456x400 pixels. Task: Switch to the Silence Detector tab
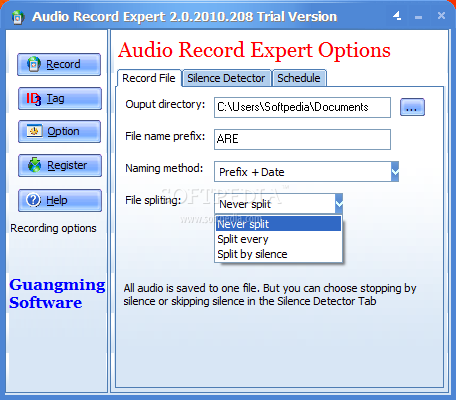coord(226,78)
